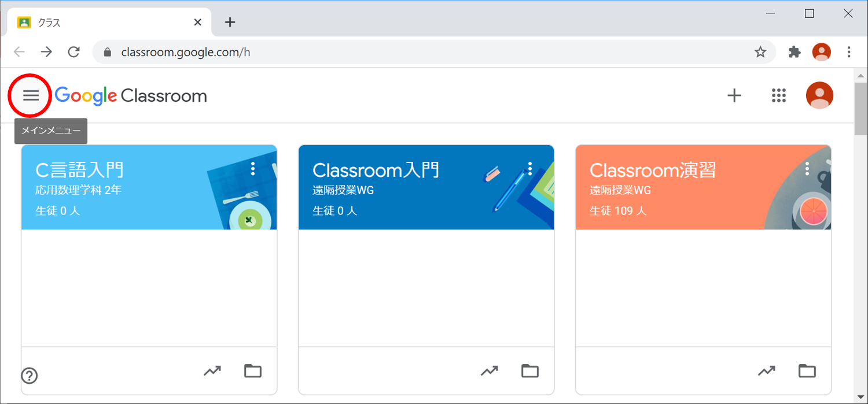The height and width of the screenshot is (404, 868).
Task: Open three-dot menu on C言語入門 card
Action: click(x=253, y=168)
